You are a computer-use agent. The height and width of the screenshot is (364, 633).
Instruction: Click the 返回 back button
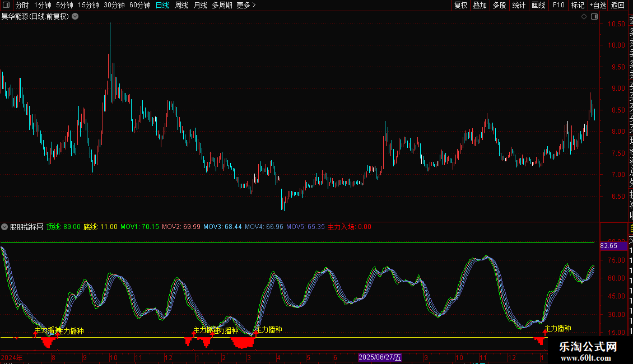point(618,5)
